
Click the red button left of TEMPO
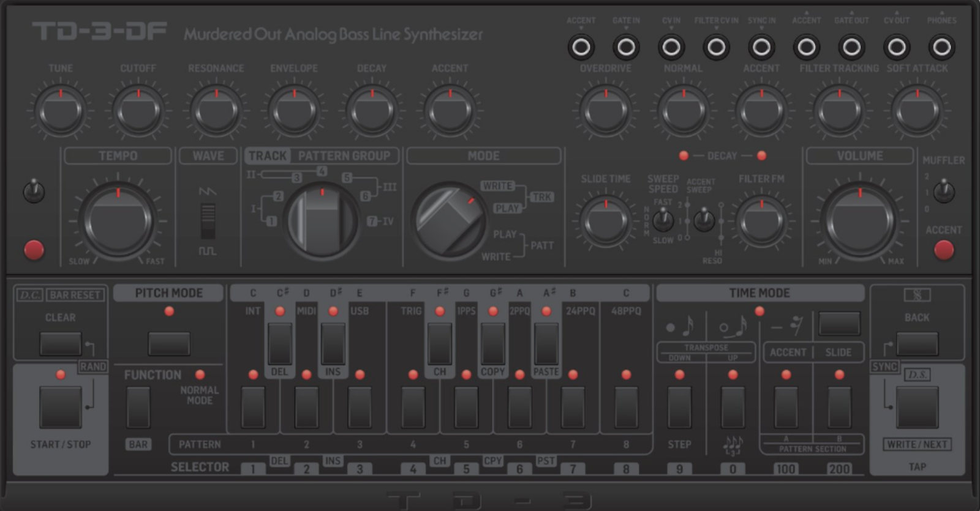[x=34, y=250]
